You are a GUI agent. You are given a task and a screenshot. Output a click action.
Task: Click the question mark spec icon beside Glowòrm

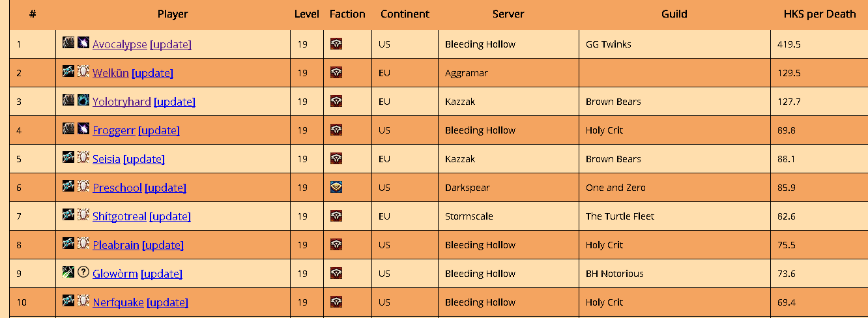(83, 272)
